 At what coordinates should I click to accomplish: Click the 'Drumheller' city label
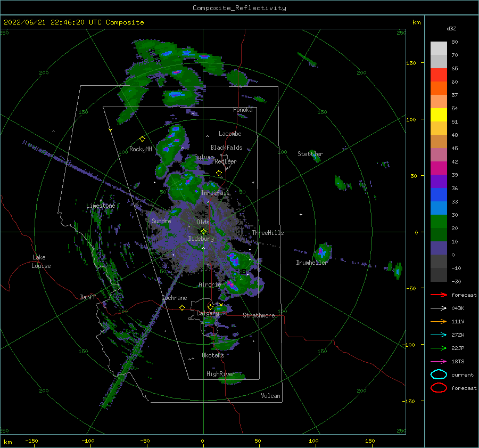(x=312, y=263)
